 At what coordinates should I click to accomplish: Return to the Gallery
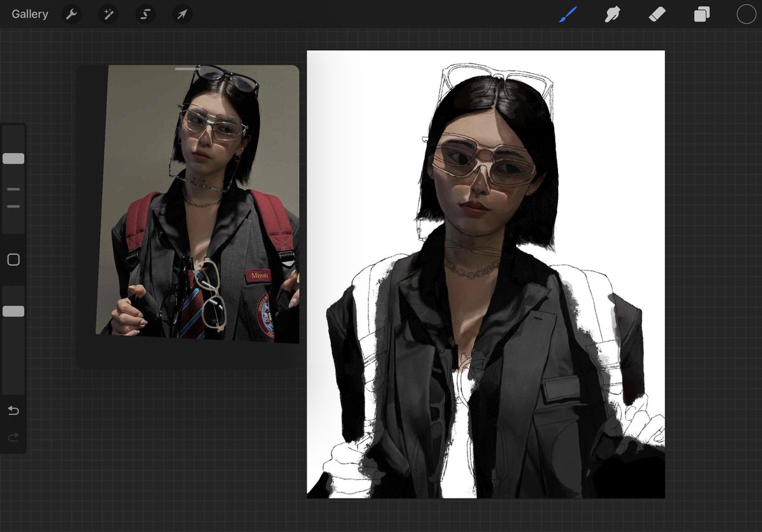pyautogui.click(x=30, y=14)
